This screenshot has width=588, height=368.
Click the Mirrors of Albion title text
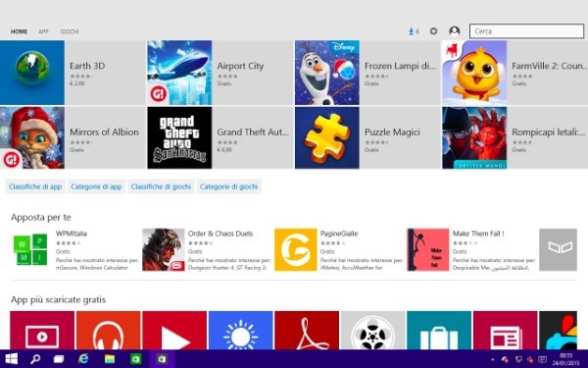pyautogui.click(x=104, y=132)
